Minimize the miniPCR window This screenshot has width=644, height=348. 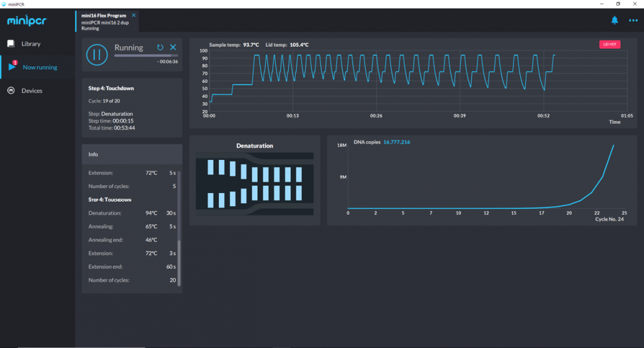click(601, 4)
